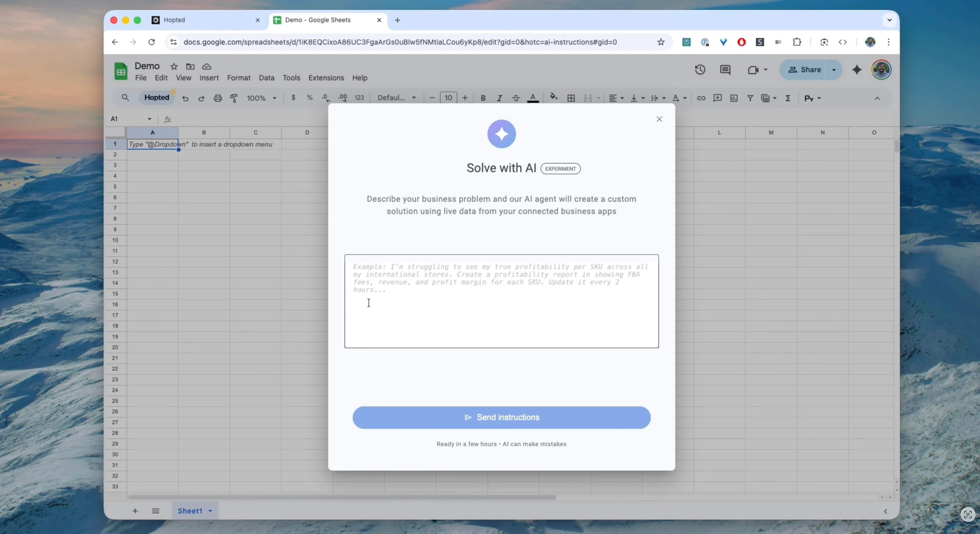The width and height of the screenshot is (980, 534).
Task: Open the text color picker
Action: coord(533,98)
